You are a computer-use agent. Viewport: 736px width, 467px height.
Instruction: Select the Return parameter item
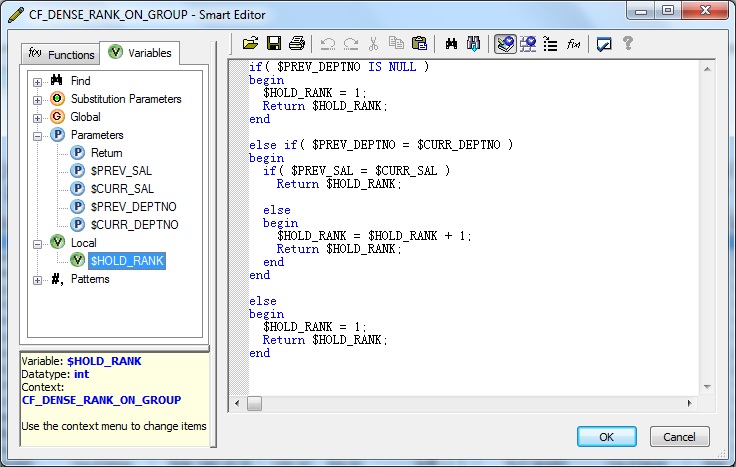pyautogui.click(x=107, y=153)
